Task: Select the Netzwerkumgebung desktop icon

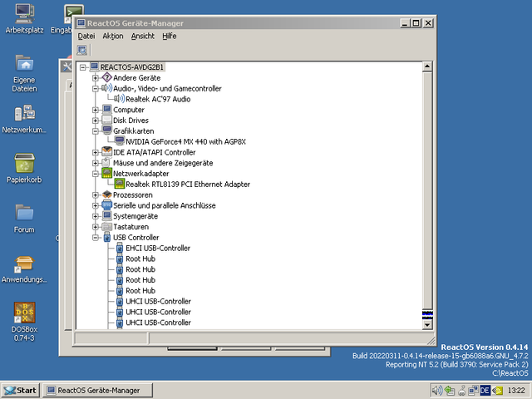Action: tap(24, 113)
